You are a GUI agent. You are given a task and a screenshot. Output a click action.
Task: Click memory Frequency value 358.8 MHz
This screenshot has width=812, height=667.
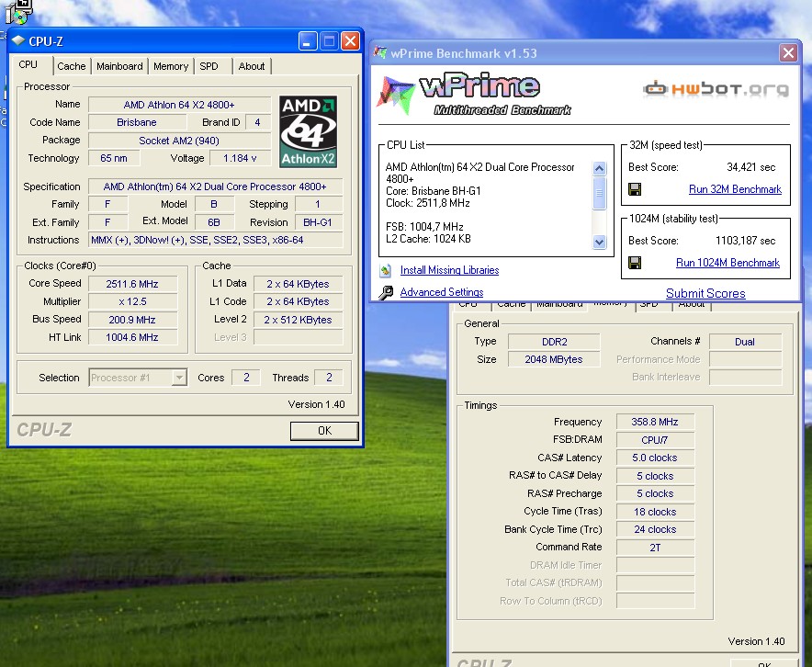(x=655, y=422)
